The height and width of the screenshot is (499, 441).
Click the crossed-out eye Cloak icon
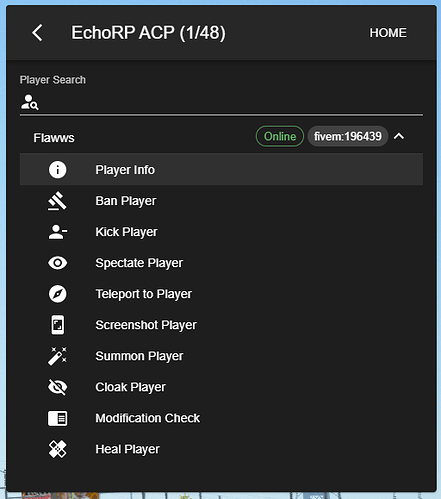point(58,387)
